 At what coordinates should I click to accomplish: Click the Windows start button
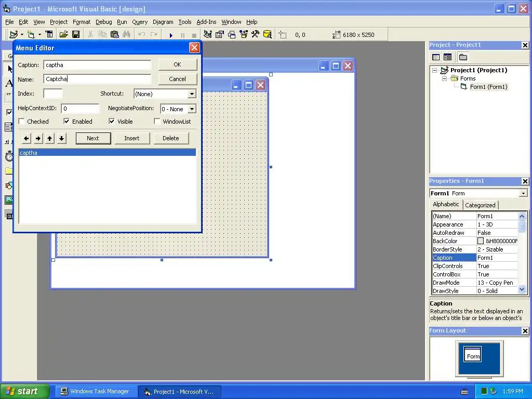pyautogui.click(x=24, y=391)
